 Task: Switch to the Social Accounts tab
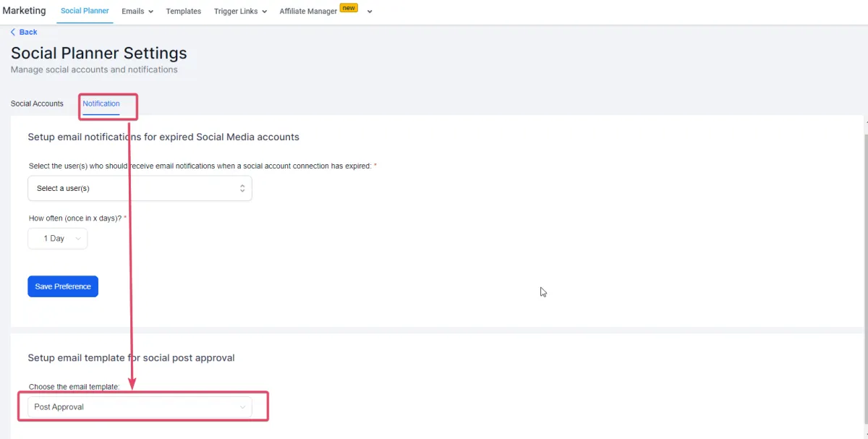click(x=37, y=103)
